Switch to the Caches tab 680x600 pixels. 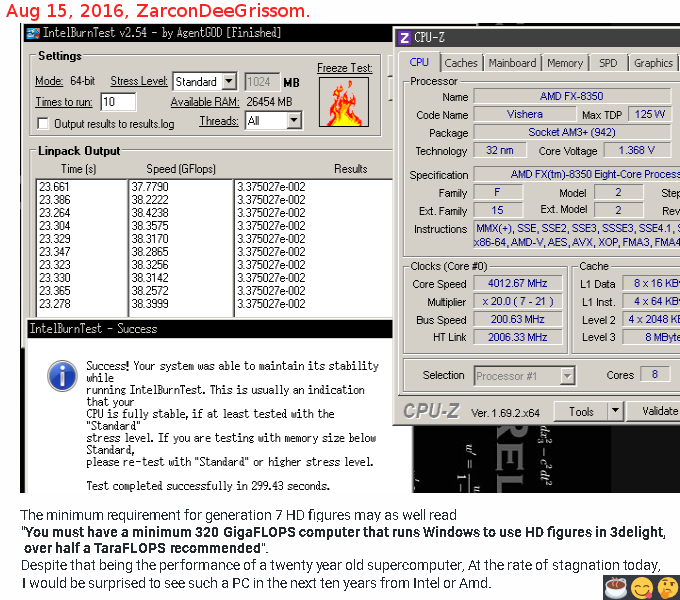[x=461, y=63]
